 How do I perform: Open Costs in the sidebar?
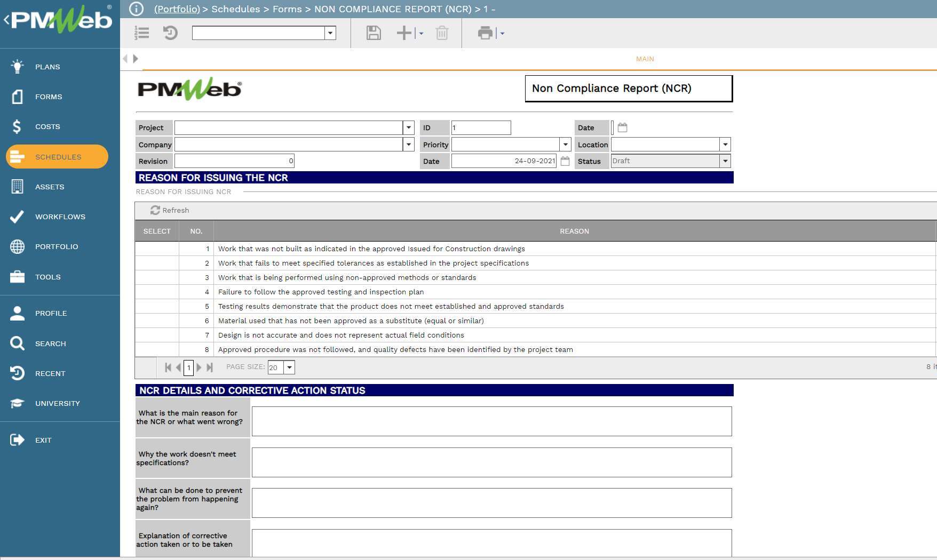click(x=47, y=126)
